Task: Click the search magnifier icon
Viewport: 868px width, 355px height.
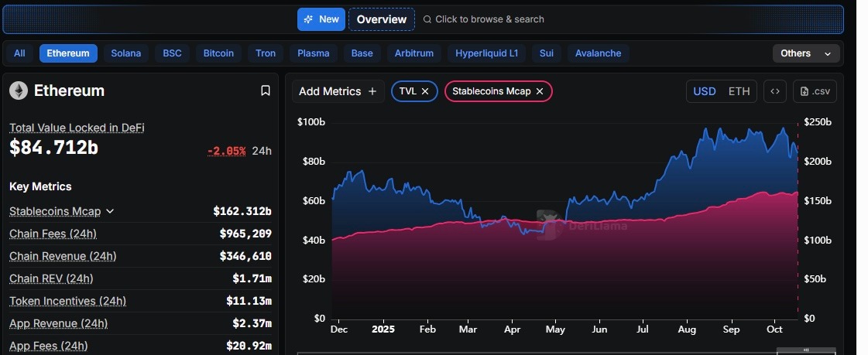Action: coord(427,19)
